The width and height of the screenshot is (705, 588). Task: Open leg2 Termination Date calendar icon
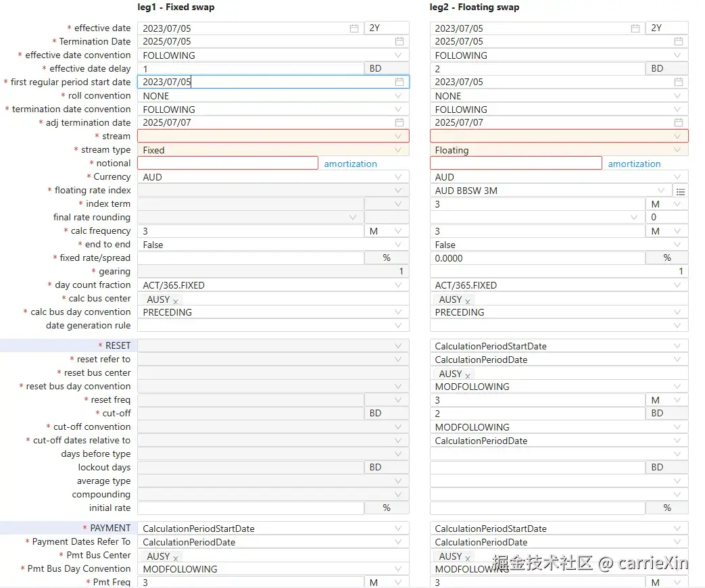(678, 42)
